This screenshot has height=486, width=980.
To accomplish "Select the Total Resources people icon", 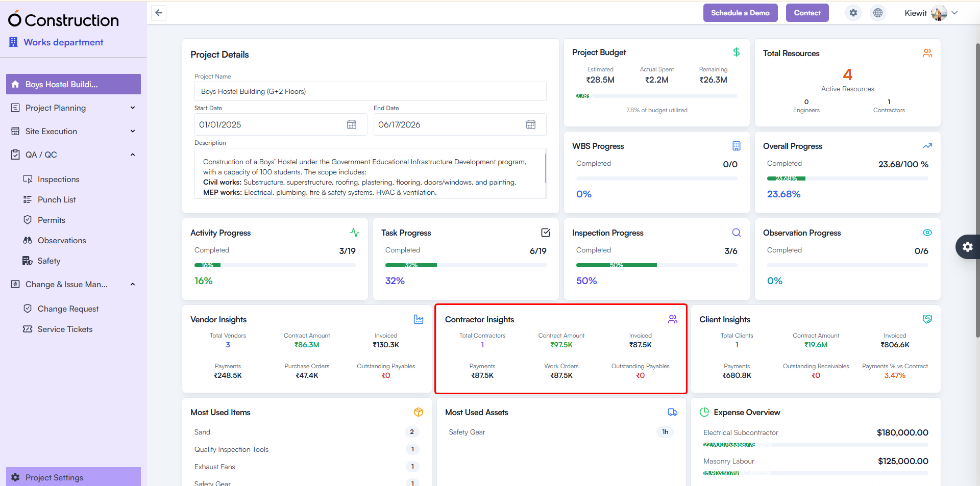I will [x=927, y=53].
